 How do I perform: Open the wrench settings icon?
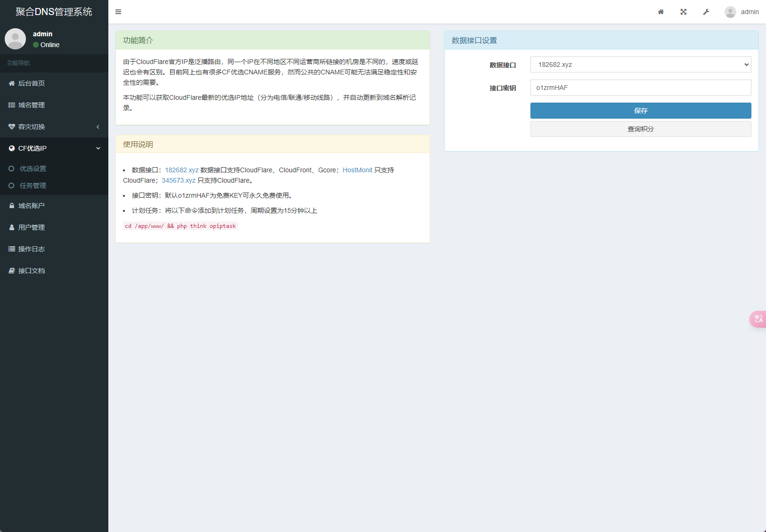point(706,12)
